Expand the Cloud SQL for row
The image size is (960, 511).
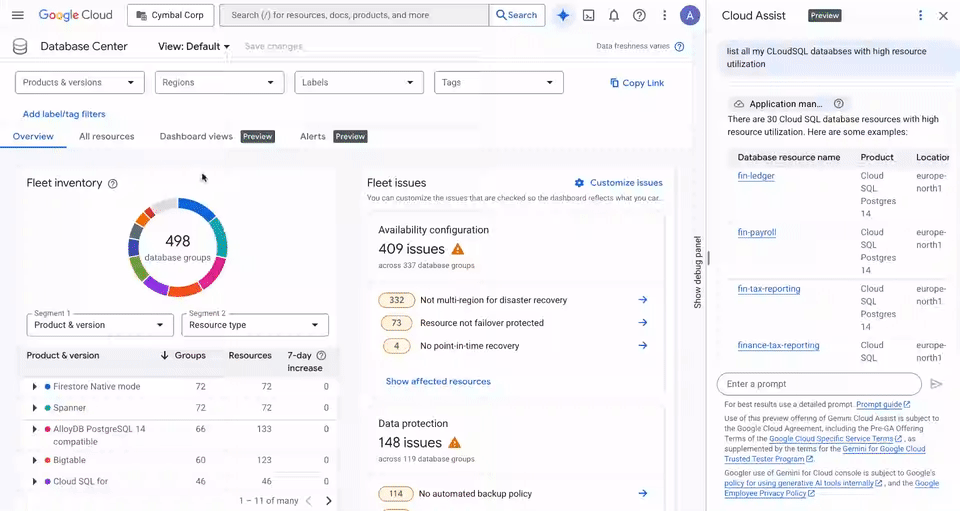coord(34,482)
